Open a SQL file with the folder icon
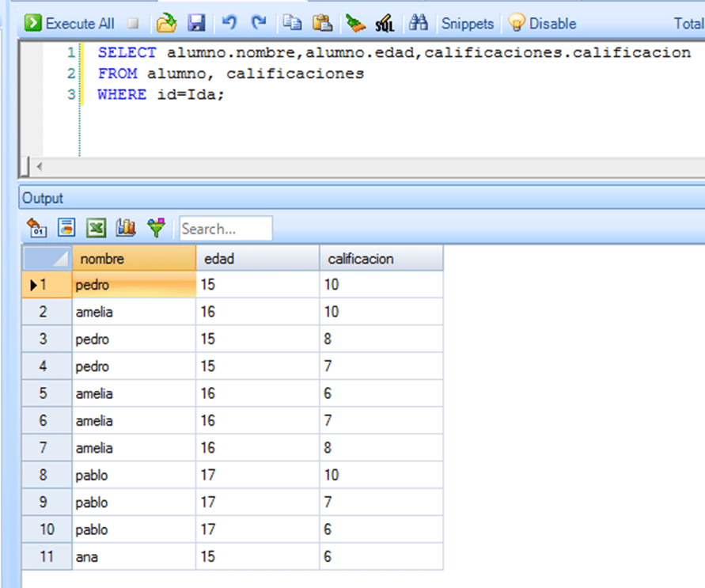 click(165, 23)
